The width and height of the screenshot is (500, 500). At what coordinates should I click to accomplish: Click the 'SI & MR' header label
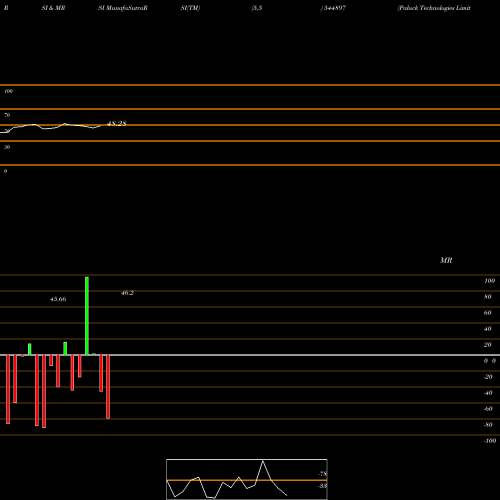click(x=53, y=8)
